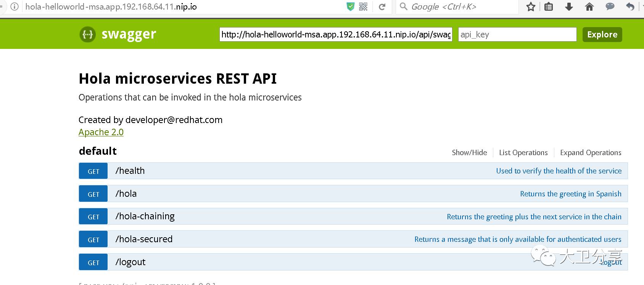Click the GET badge for /health
This screenshot has width=644, height=285.
pos(93,171)
